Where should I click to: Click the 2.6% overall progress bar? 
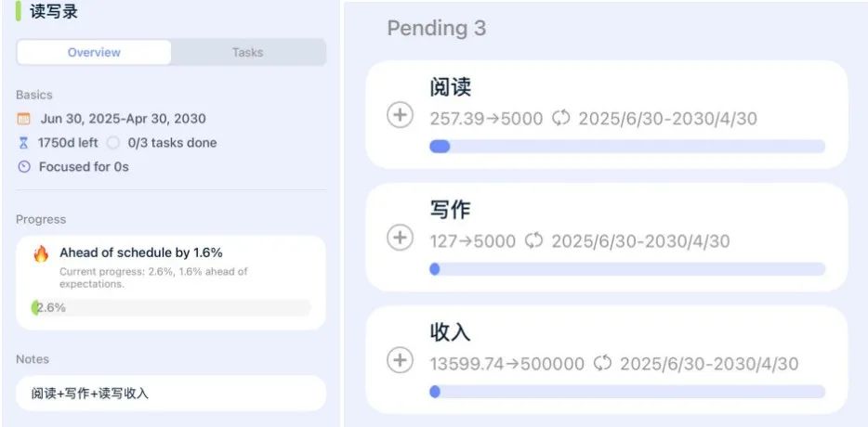pyautogui.click(x=171, y=307)
